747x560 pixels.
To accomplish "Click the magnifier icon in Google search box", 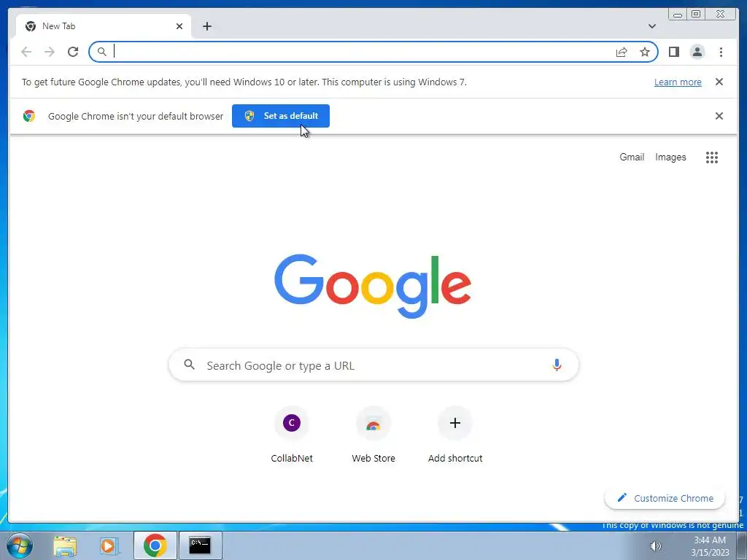I will (x=189, y=365).
